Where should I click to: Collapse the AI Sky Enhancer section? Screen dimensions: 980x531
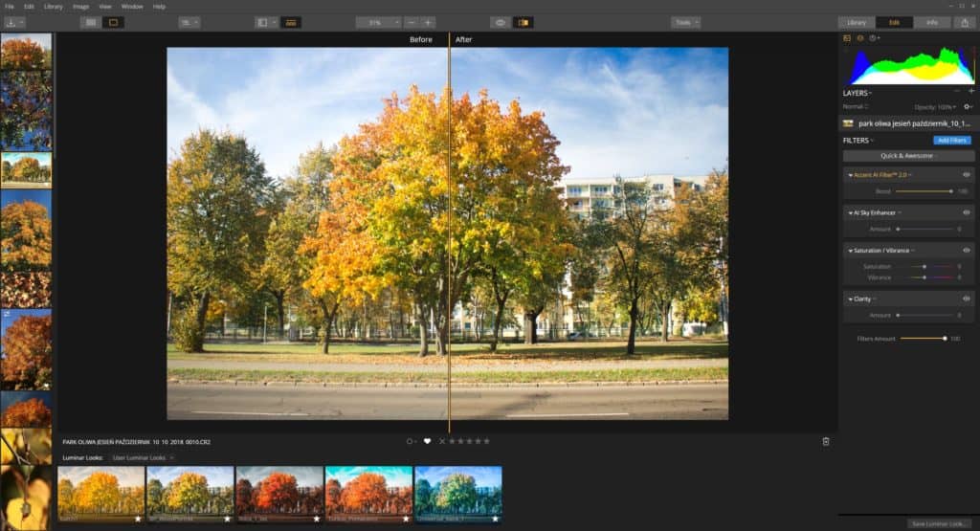[850, 213]
